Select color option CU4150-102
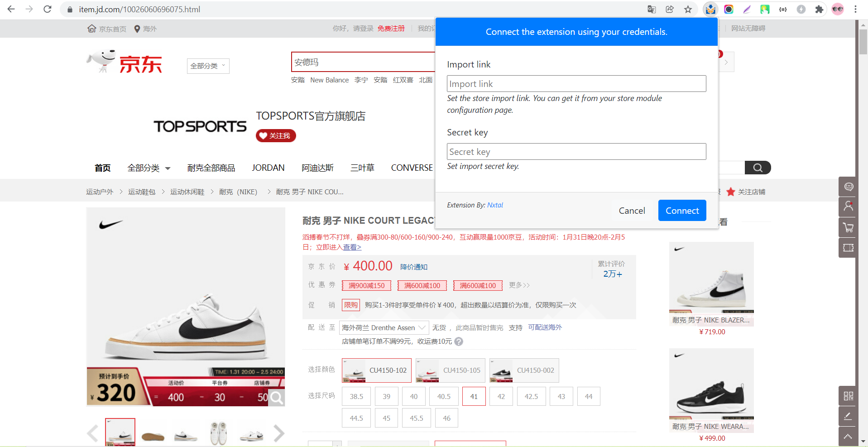 click(377, 370)
